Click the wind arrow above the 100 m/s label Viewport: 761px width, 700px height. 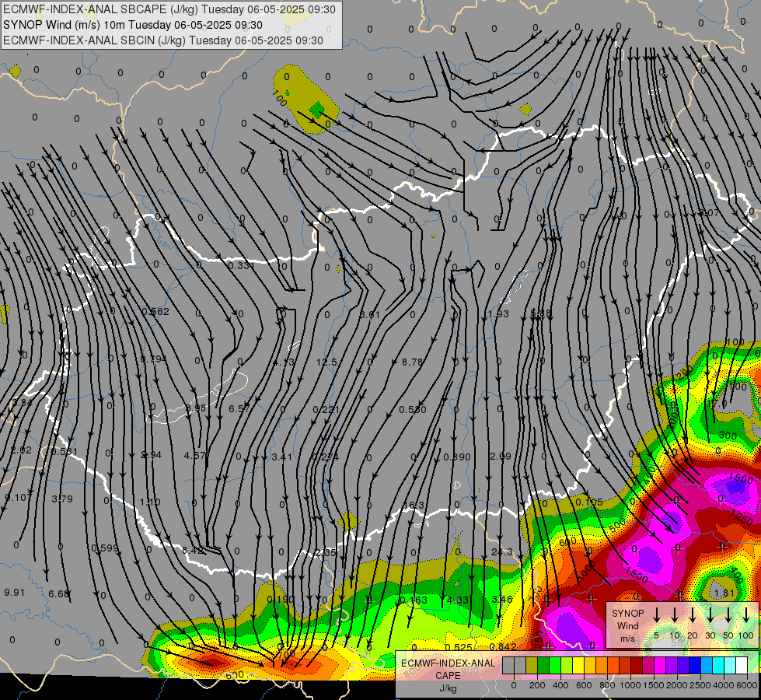(x=746, y=614)
